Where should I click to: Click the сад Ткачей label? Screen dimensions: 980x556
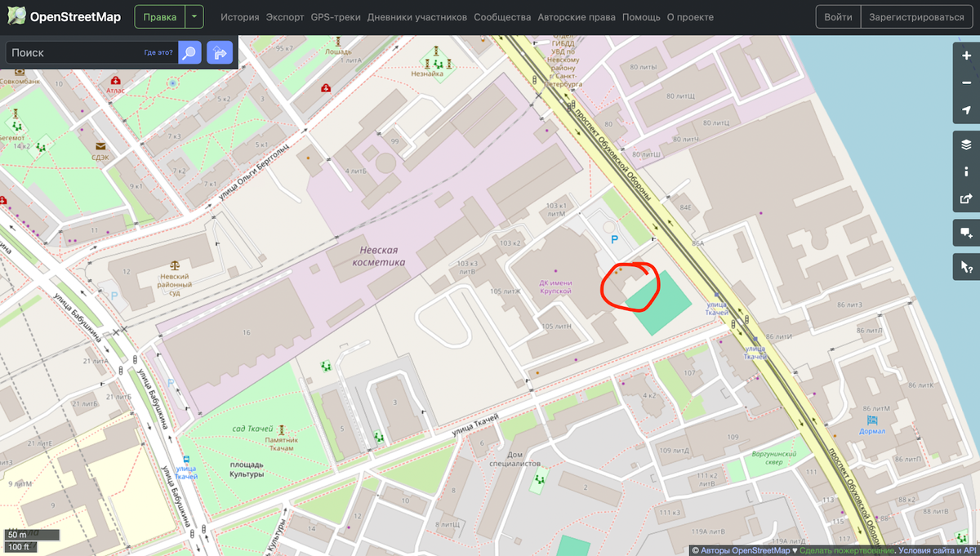click(252, 430)
